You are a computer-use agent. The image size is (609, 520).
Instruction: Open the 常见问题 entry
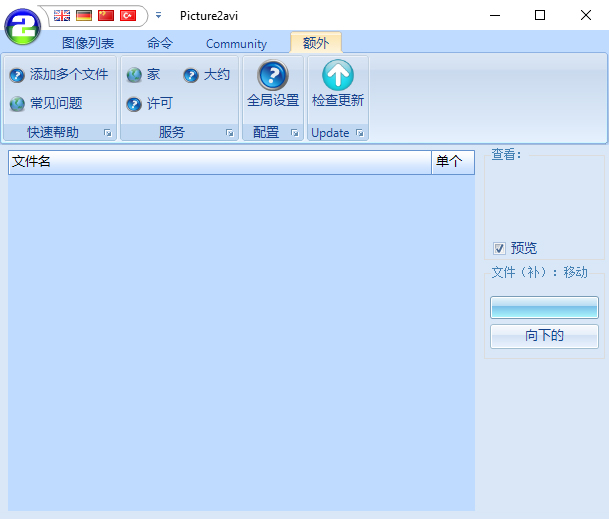click(56, 103)
